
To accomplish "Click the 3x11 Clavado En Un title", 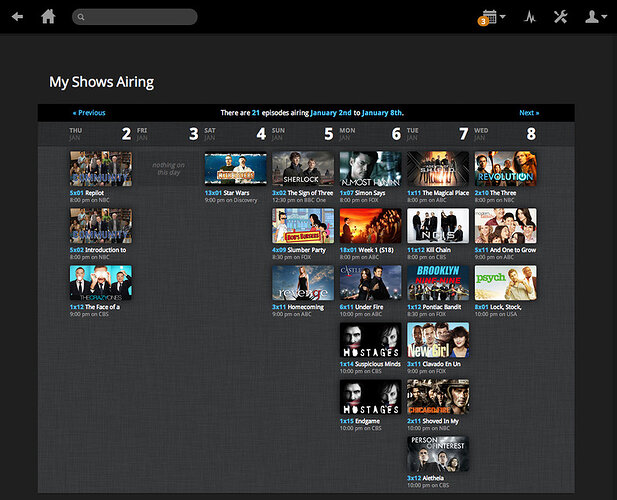I will click(434, 364).
